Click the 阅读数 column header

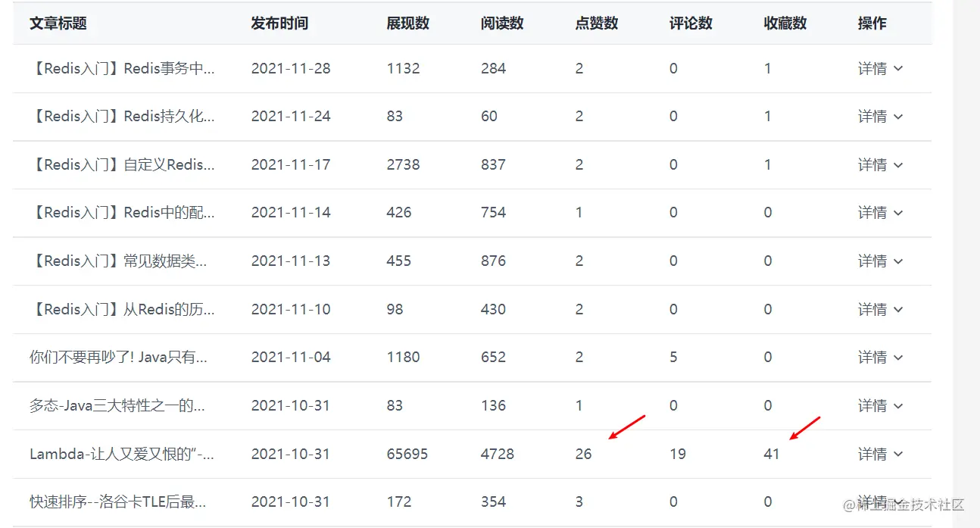tap(502, 23)
